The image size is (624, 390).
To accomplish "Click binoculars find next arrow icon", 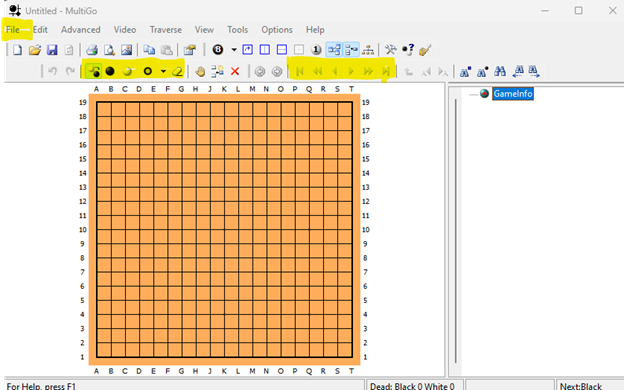I will 534,71.
